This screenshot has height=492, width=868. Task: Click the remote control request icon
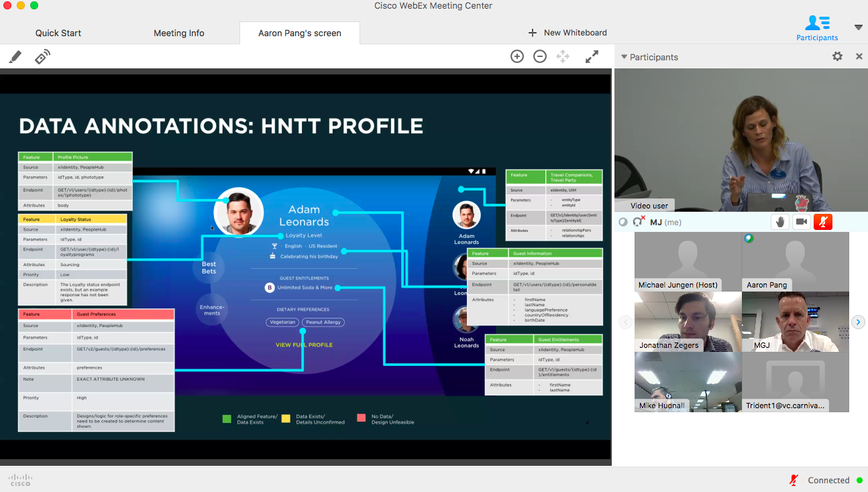(x=42, y=57)
